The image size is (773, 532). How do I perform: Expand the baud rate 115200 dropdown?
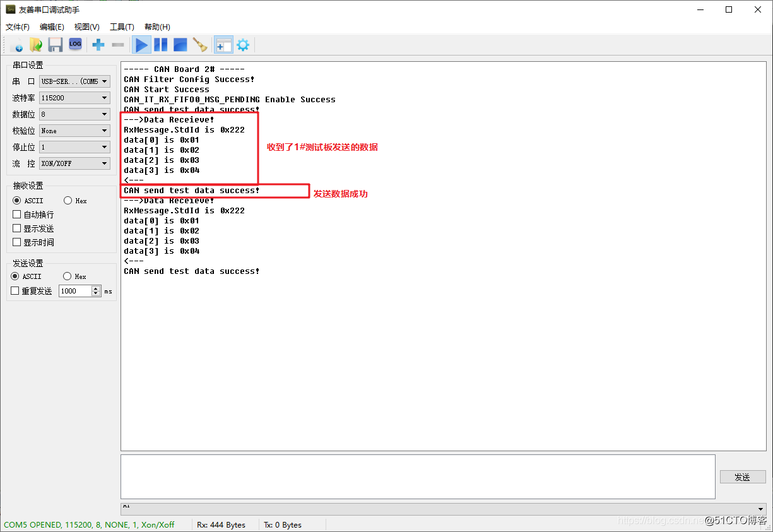pyautogui.click(x=74, y=98)
